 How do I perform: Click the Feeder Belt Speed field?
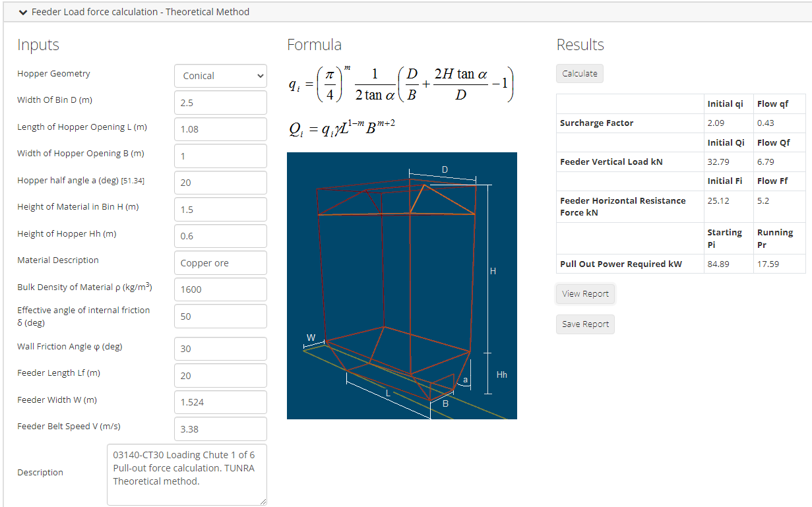[x=220, y=429]
